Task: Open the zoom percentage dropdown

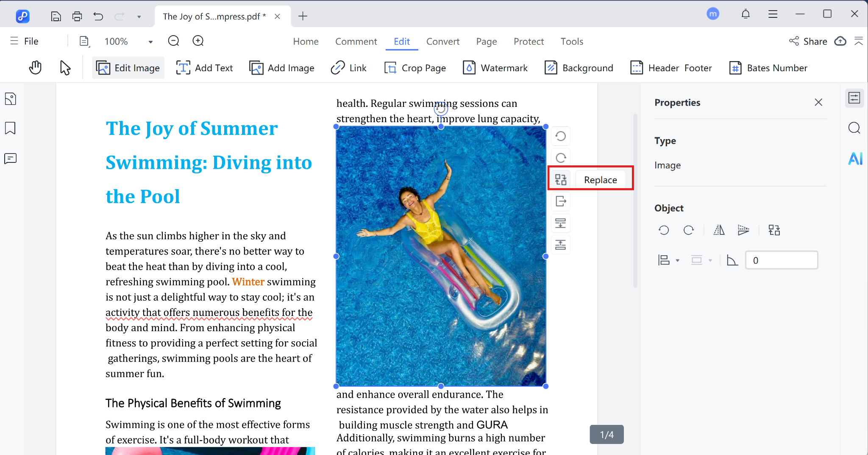Action: click(x=150, y=41)
